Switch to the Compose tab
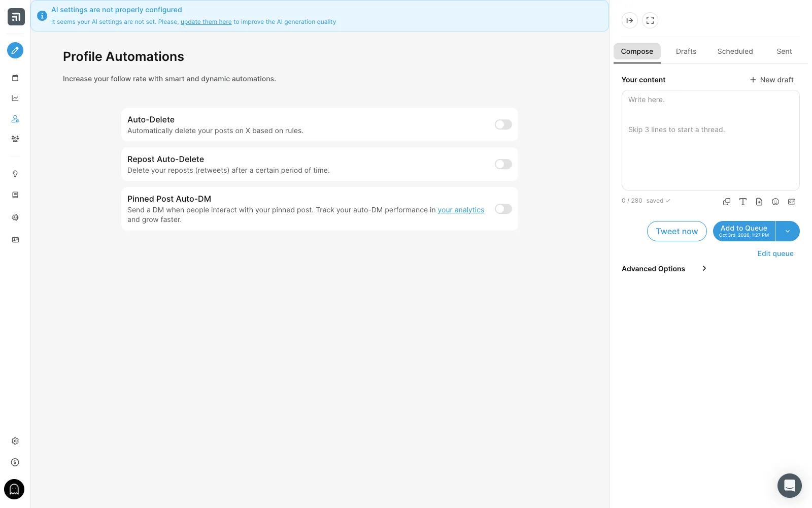This screenshot has width=812, height=508. point(637,51)
